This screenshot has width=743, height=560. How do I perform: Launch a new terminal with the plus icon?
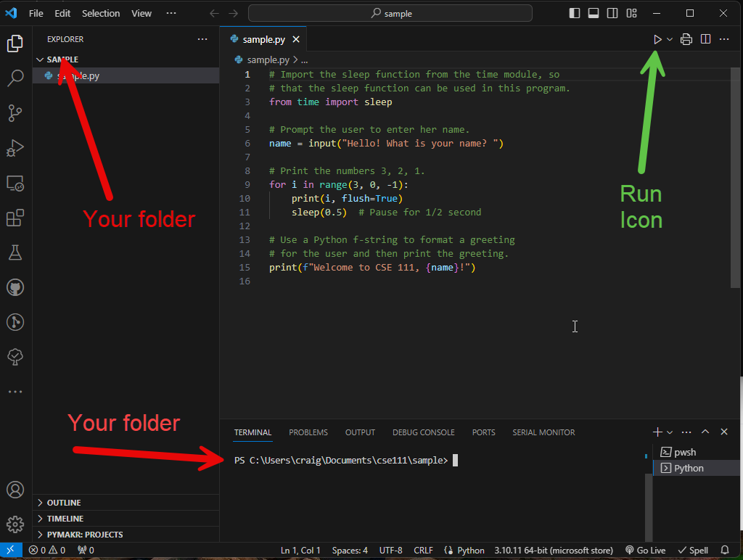tap(656, 432)
